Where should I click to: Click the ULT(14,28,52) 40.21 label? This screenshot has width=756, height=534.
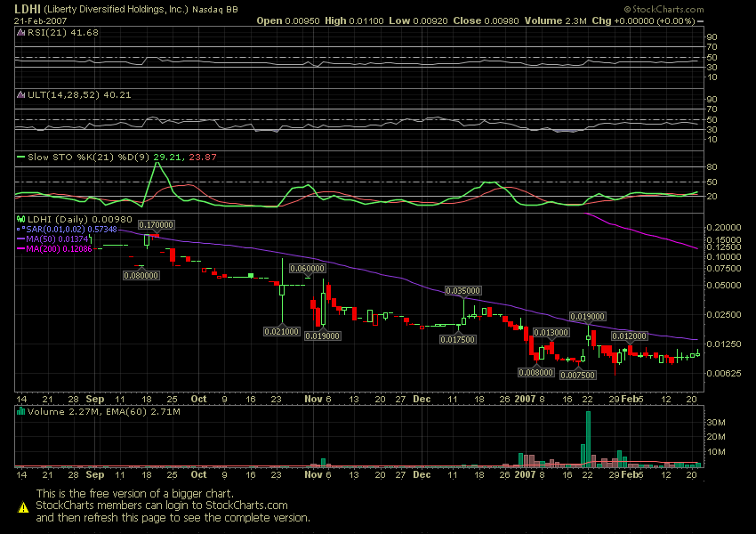79,95
